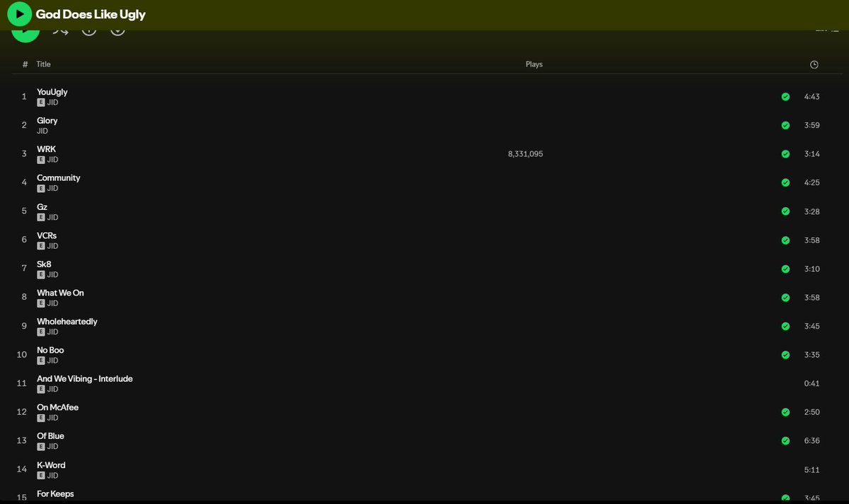Click the 5:11 duration of K-Word
The width and height of the screenshot is (849, 504).
point(812,469)
